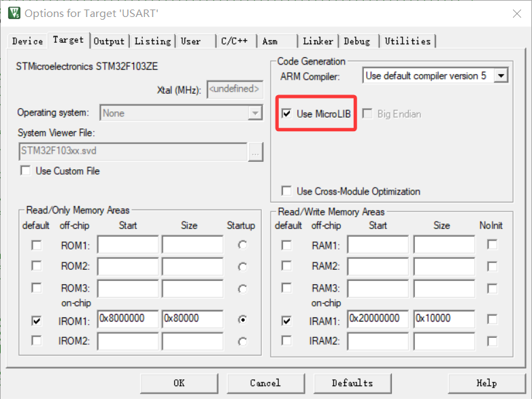The width and height of the screenshot is (532, 399).
Task: Toggle IRAM1 default checkbox
Action: 286,321
